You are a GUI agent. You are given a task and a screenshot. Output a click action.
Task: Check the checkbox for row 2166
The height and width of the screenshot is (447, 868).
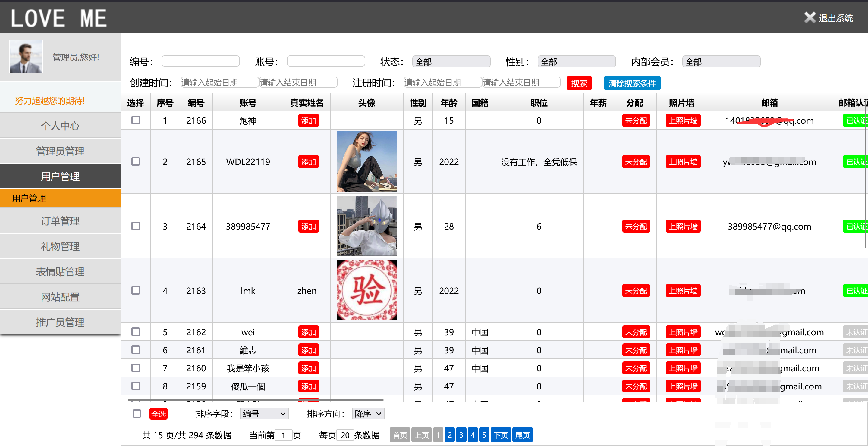pyautogui.click(x=135, y=120)
